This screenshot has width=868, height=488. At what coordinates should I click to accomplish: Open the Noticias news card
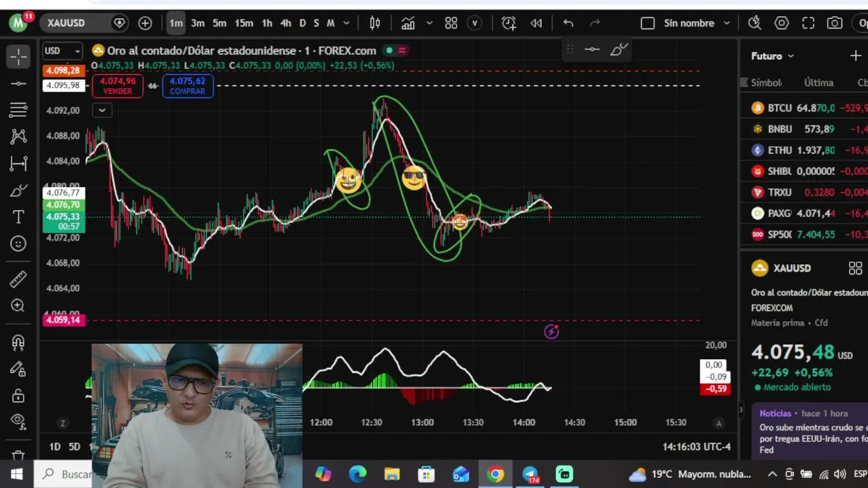point(811,431)
